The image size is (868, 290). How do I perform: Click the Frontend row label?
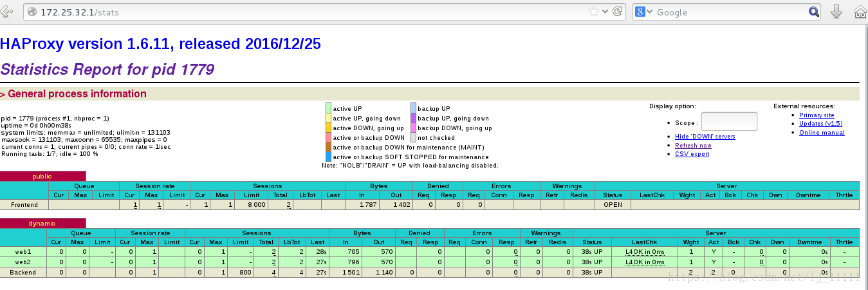click(24, 205)
